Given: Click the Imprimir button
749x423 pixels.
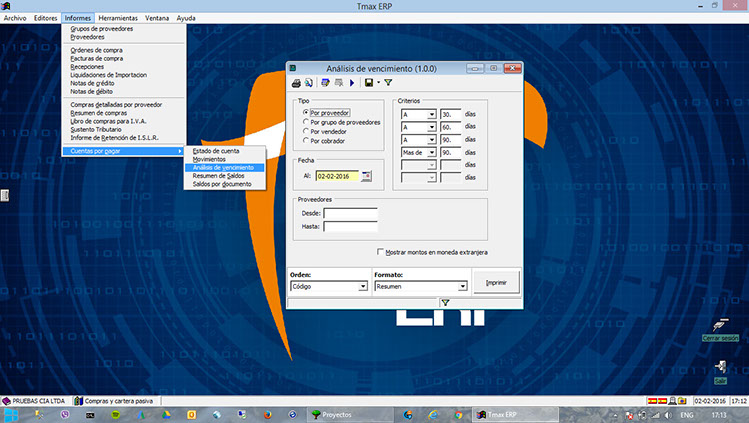Looking at the screenshot, I should click(x=496, y=282).
